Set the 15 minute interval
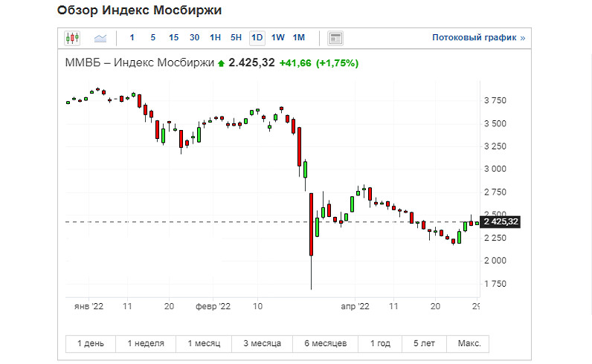This screenshot has width=592, height=364. click(x=174, y=38)
